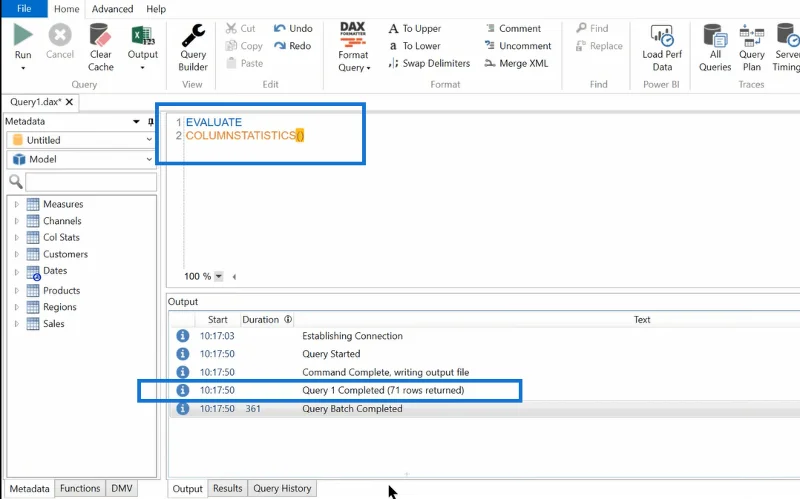Open the Output Excel menu
The image size is (800, 499).
pos(142,47)
